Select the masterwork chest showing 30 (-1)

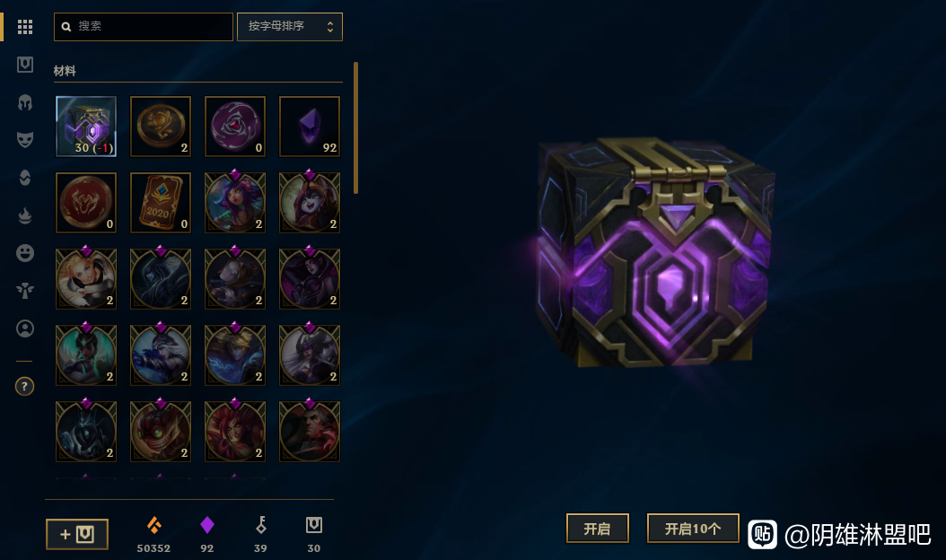click(x=86, y=127)
